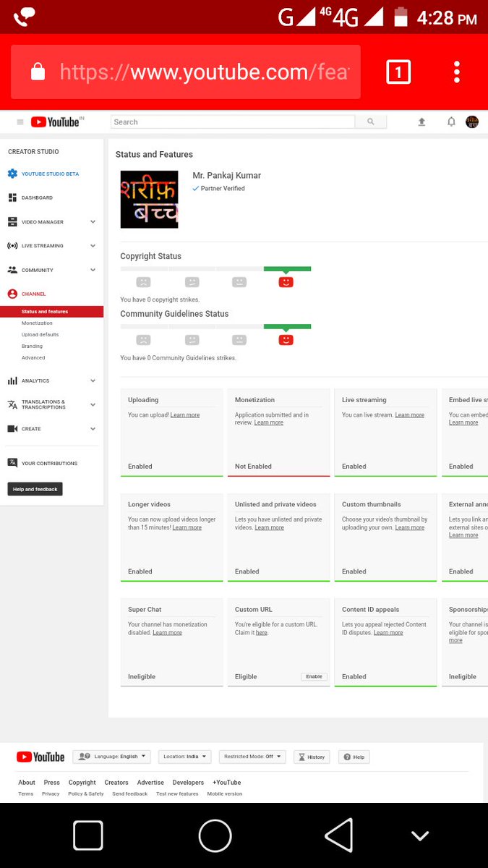488x868 pixels.
Task: Click the Mobile version footer link
Action: coord(225,793)
